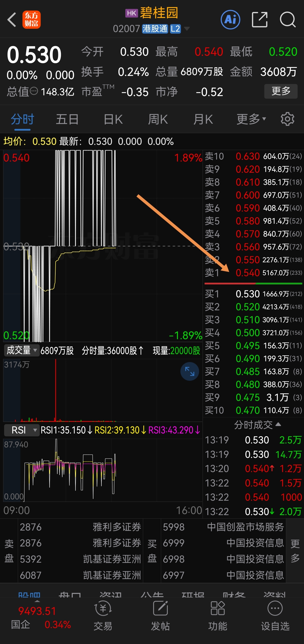Tap the stock name 碧桂园
This screenshot has height=644, width=304.
click(159, 13)
